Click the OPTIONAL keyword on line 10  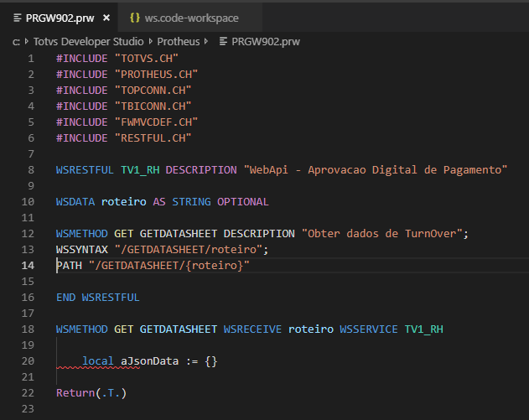(x=242, y=201)
